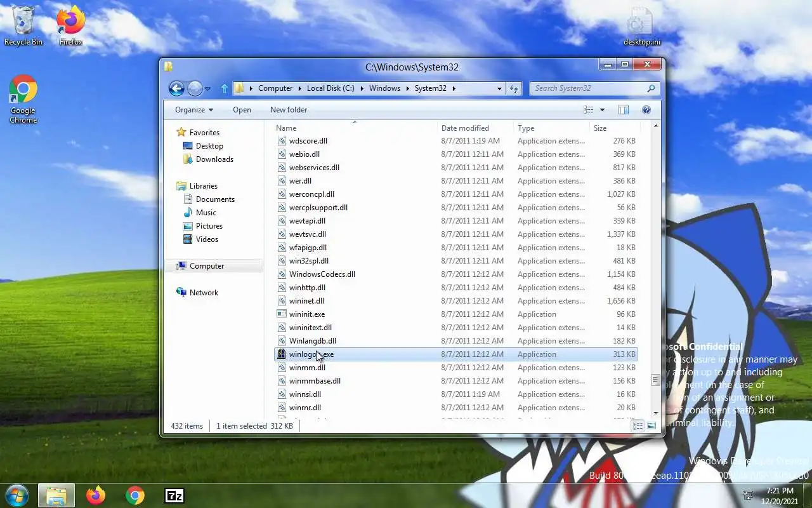This screenshot has height=508, width=812.
Task: Select the file named winhttp.dll
Action: [x=307, y=287]
